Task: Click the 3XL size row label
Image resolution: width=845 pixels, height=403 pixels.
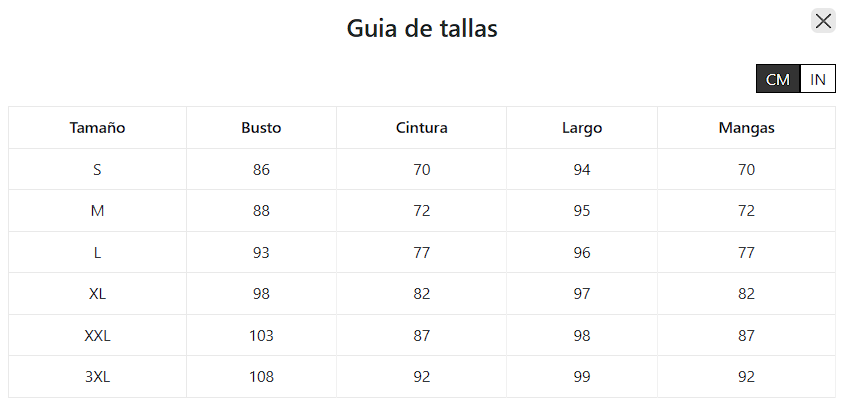Action: pos(97,377)
